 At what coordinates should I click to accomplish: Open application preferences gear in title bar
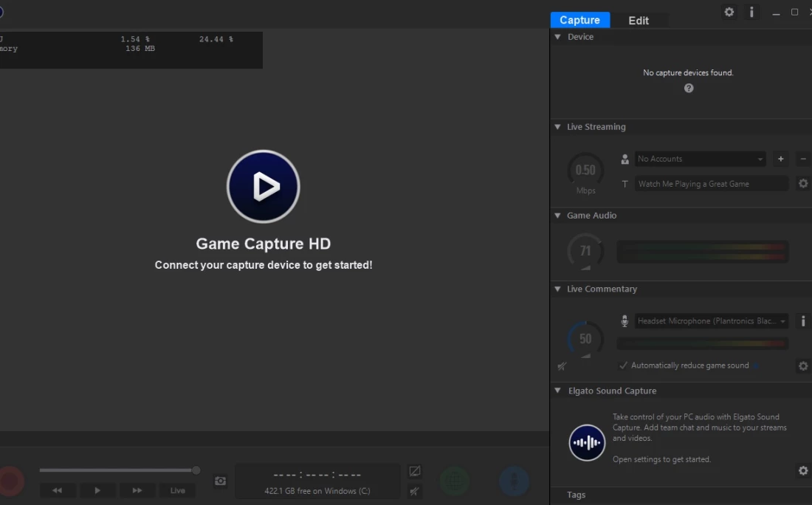tap(729, 13)
